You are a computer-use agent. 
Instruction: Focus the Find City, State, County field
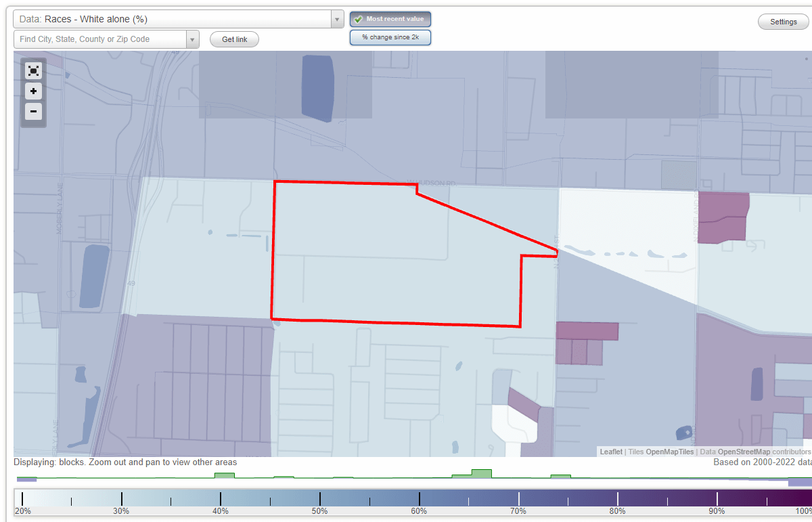[100, 39]
